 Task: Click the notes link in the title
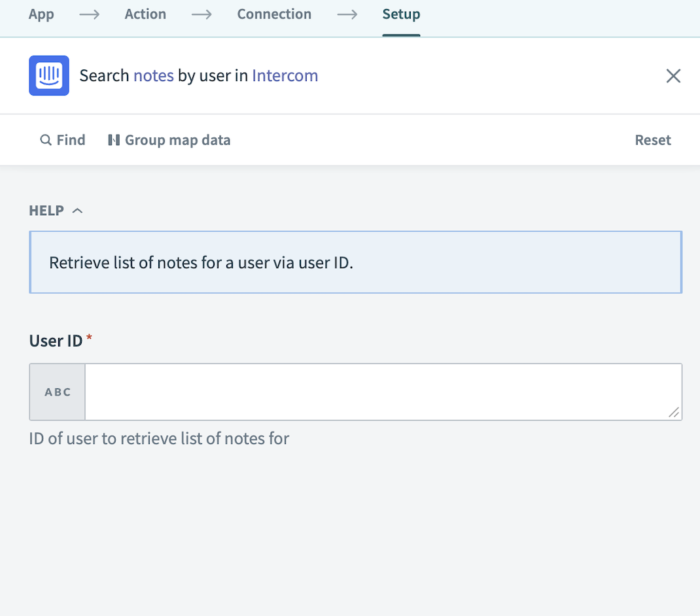[x=154, y=75]
